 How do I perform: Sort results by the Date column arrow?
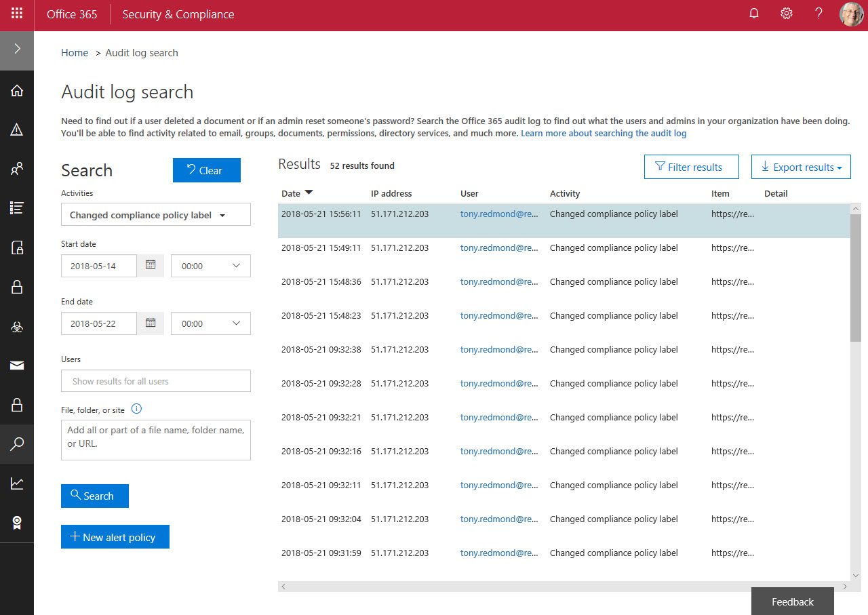pos(309,193)
